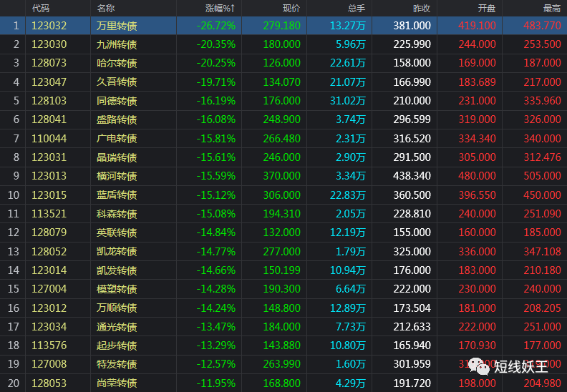This screenshot has height=392, width=567.
Task: Click high price 505.000
Action: point(542,176)
